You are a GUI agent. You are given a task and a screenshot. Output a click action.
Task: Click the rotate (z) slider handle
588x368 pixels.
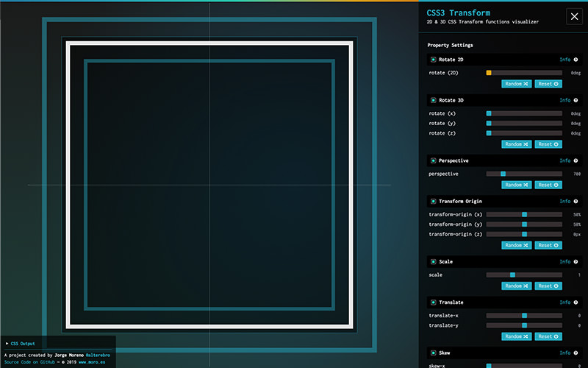tap(489, 133)
